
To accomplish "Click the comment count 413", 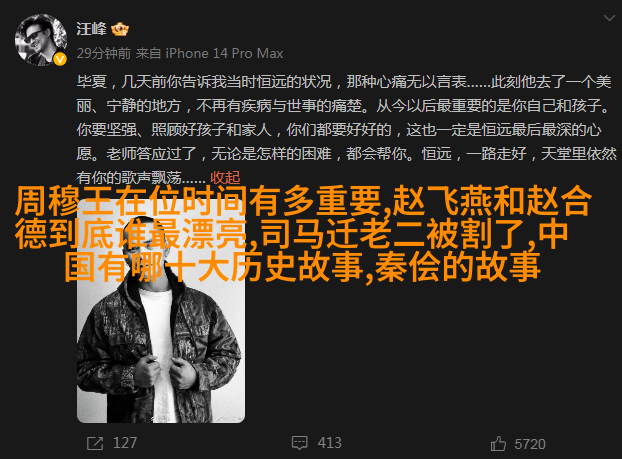I will coord(329,443).
